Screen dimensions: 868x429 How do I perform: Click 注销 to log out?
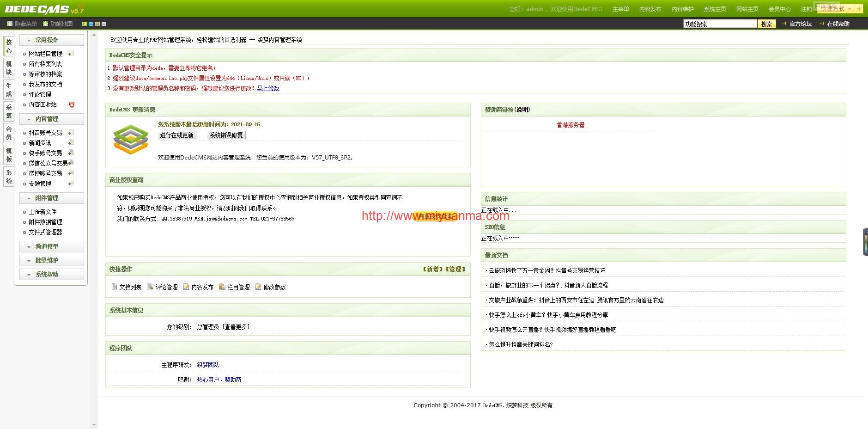pyautogui.click(x=806, y=9)
